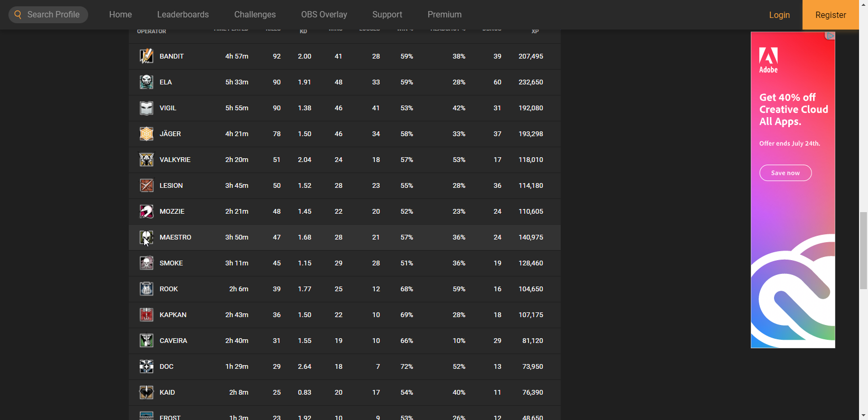868x420 pixels.
Task: Click the Rook operator icon
Action: point(146,289)
